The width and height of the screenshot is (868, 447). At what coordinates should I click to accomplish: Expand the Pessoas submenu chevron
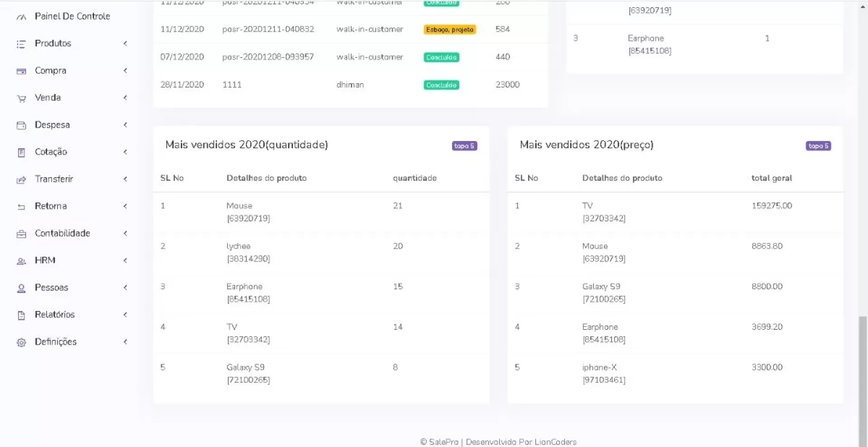[x=125, y=287]
